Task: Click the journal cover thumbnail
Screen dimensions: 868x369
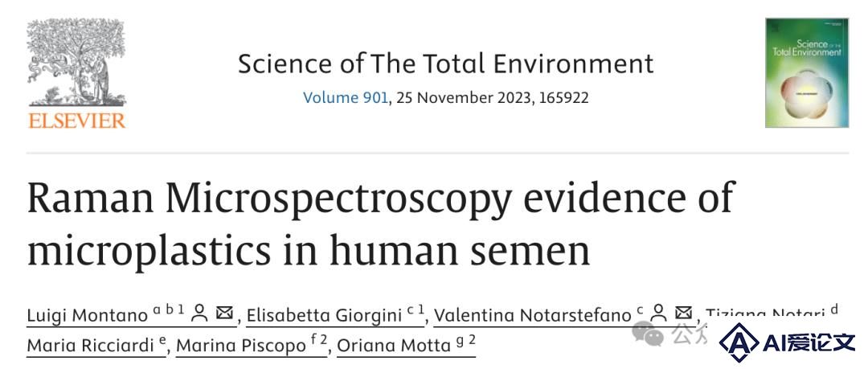Action: pyautogui.click(x=807, y=72)
